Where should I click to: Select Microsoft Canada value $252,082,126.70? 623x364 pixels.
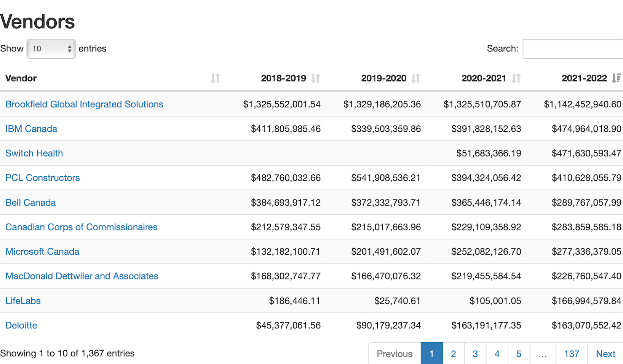486,252
